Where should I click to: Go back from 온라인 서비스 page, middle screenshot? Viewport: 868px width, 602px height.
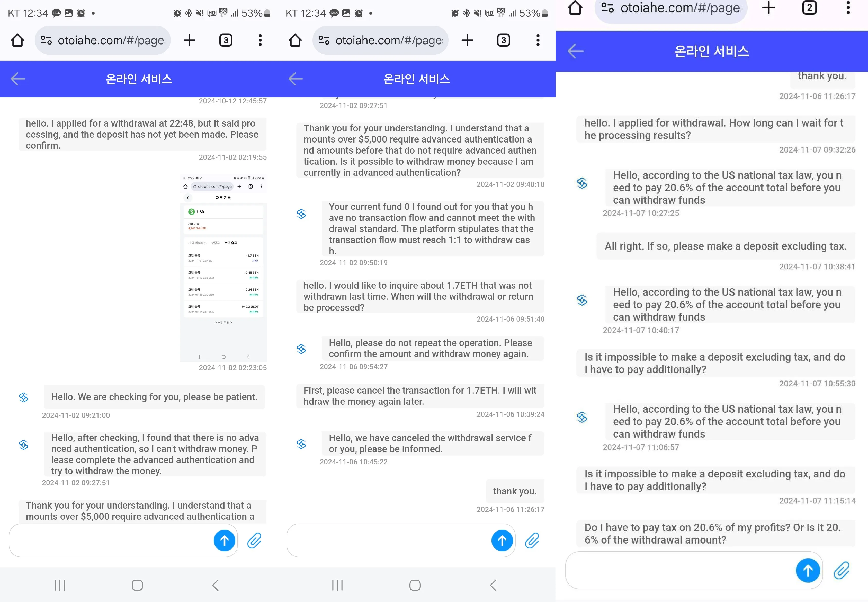[x=296, y=79]
